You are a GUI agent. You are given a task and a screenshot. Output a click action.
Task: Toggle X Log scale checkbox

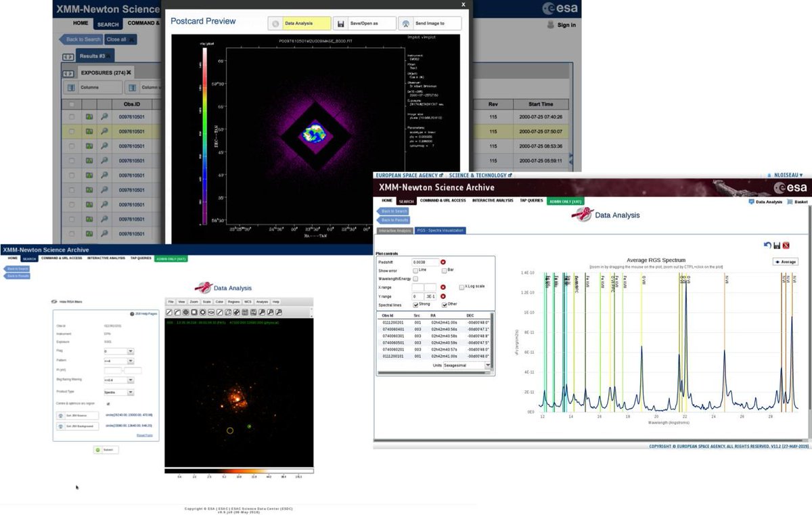click(x=461, y=287)
